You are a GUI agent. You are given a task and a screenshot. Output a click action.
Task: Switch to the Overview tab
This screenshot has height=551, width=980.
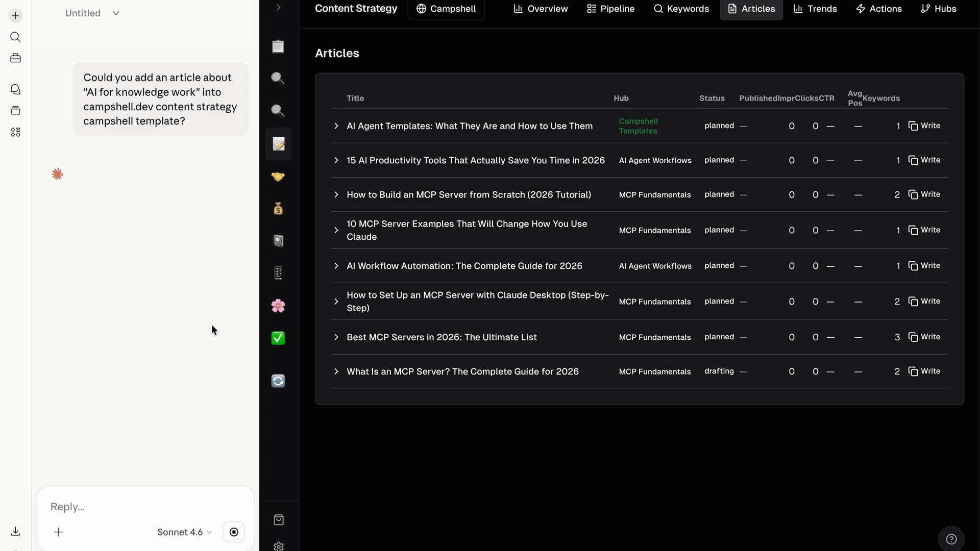tap(541, 9)
